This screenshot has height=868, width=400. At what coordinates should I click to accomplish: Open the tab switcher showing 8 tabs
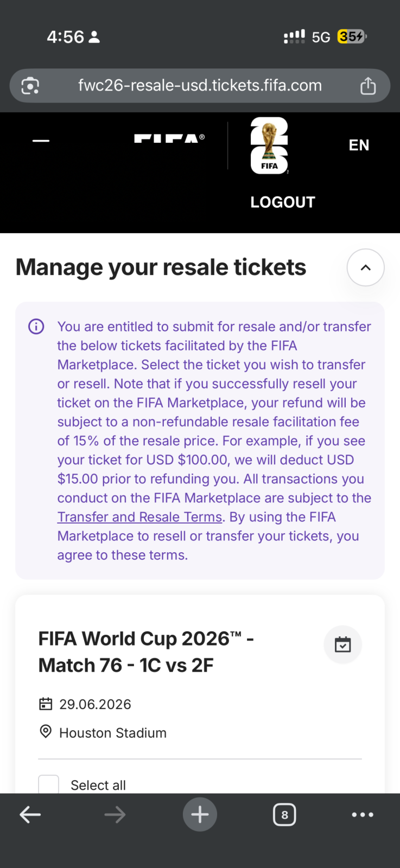(284, 814)
